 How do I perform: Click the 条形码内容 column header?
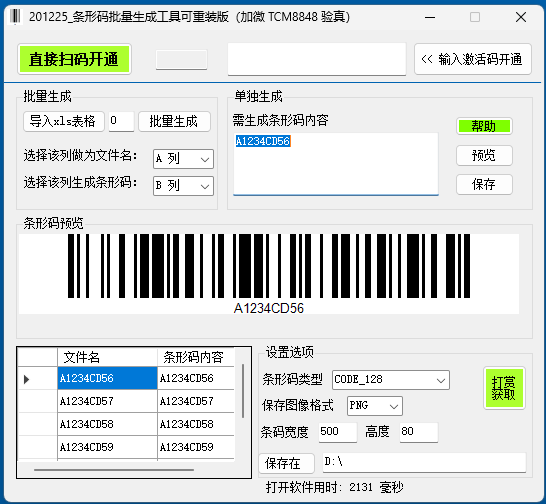click(196, 357)
